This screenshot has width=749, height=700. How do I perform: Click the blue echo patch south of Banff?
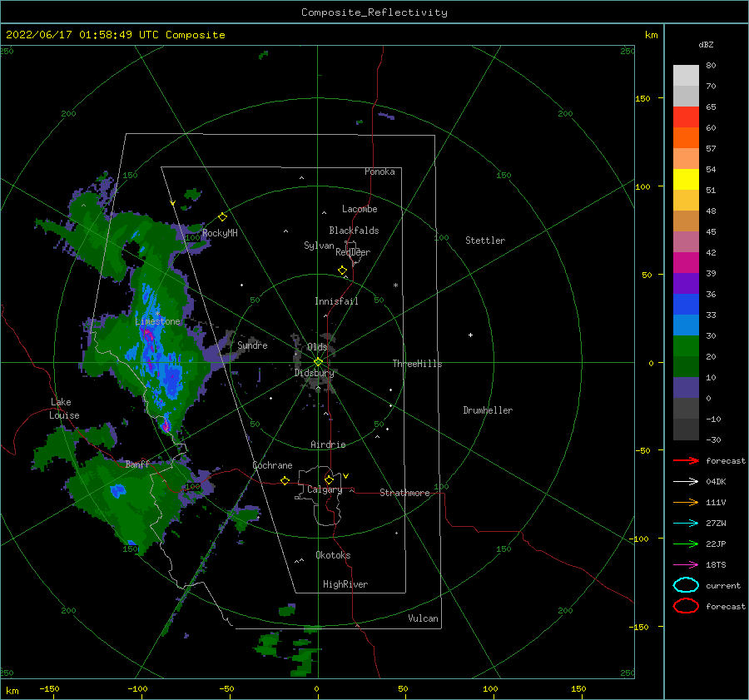[117, 490]
